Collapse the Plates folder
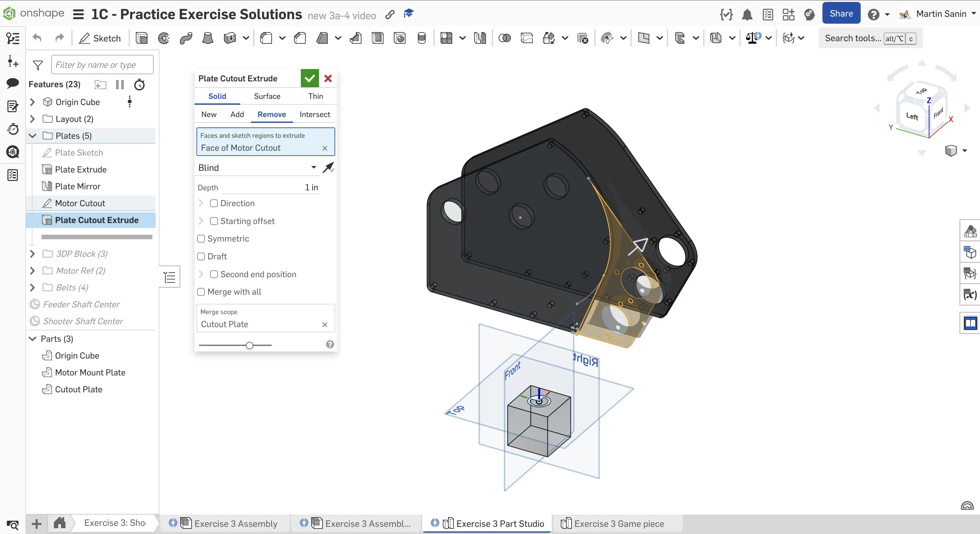980x534 pixels. click(x=32, y=136)
